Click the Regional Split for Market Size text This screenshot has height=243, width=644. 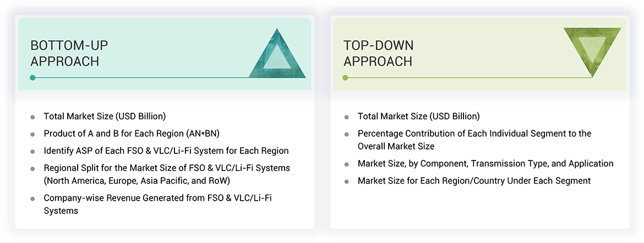167,168
